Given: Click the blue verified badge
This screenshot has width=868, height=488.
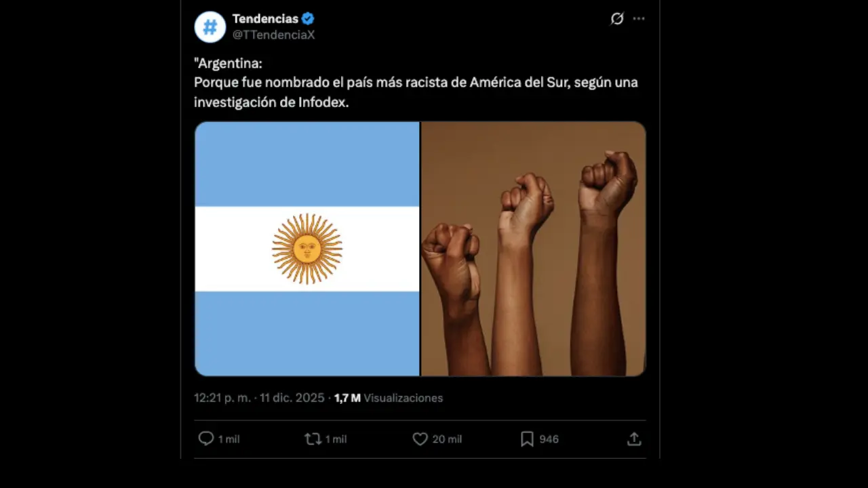Looking at the screenshot, I should click(x=308, y=19).
